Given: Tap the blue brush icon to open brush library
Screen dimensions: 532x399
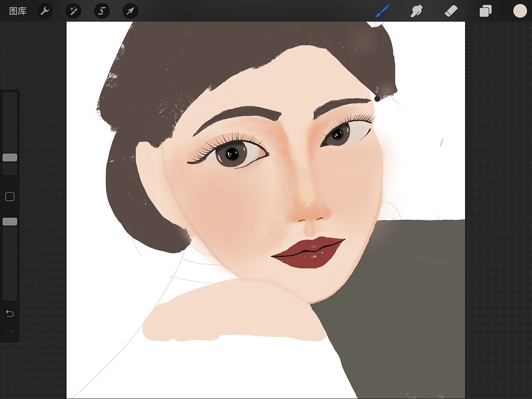Looking at the screenshot, I should click(x=382, y=11).
